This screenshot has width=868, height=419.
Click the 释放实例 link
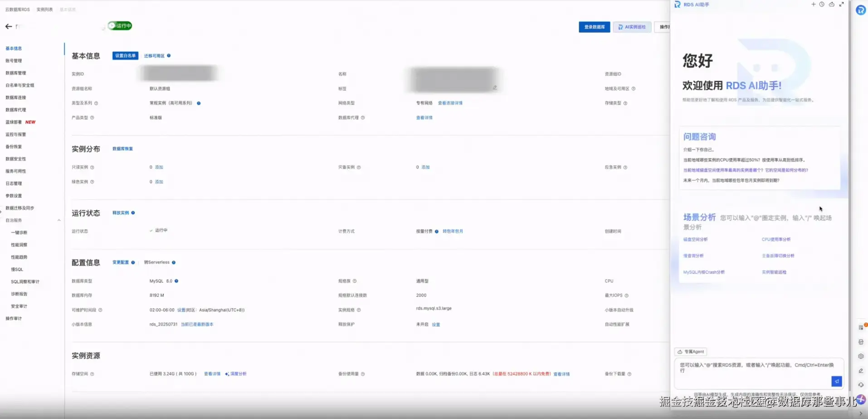coord(121,213)
